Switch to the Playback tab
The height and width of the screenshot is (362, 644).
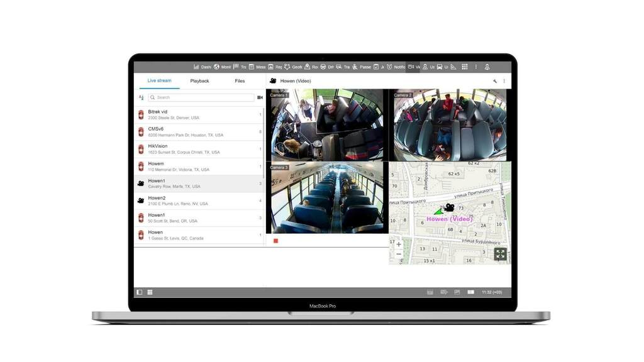(199, 81)
